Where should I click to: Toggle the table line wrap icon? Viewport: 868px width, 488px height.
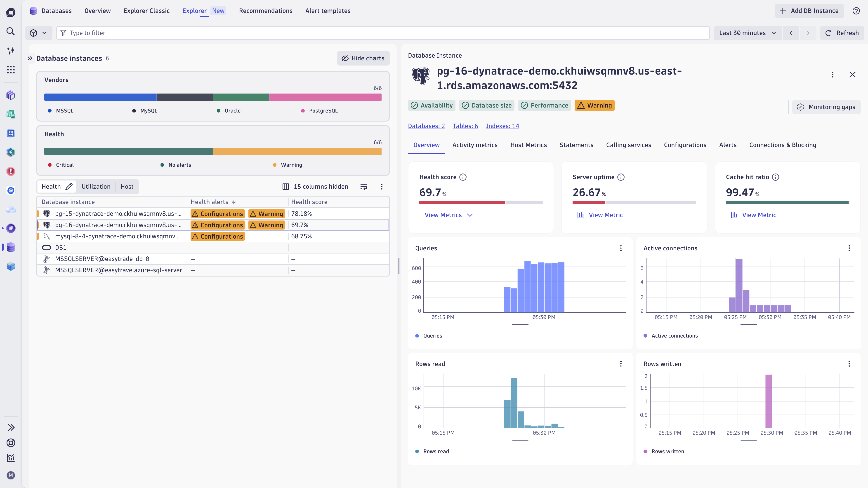(363, 187)
